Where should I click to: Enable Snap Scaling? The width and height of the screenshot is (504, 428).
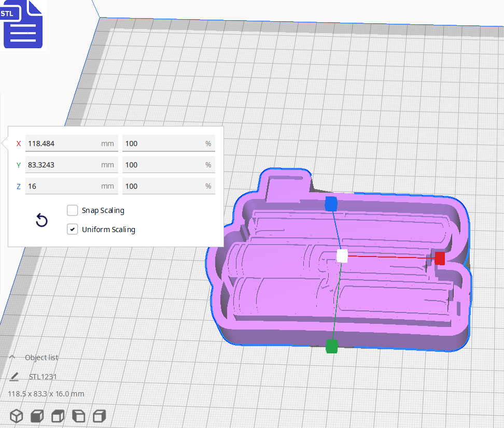tap(72, 210)
